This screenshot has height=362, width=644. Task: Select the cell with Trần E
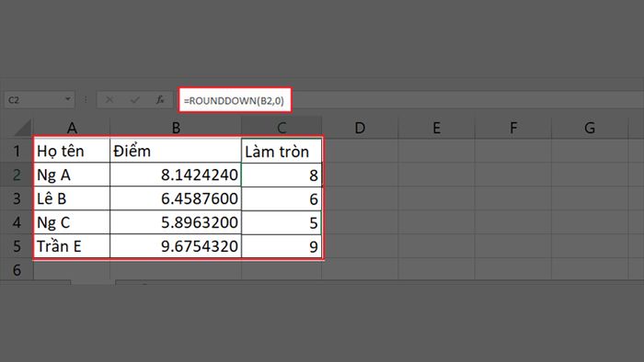click(x=72, y=246)
